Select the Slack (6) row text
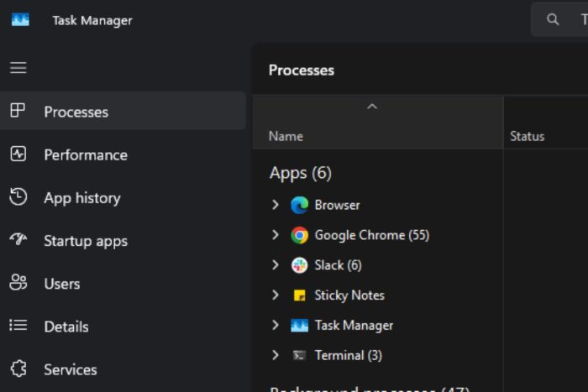The width and height of the screenshot is (588, 392). tap(338, 265)
